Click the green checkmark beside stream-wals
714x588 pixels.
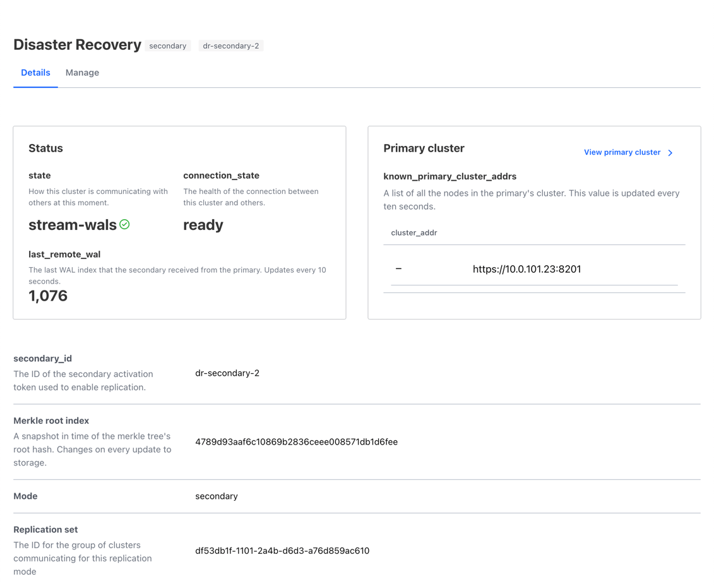click(124, 224)
